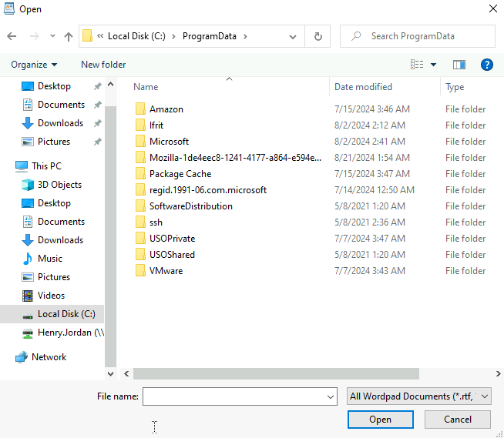Sort files by Date modified column

point(363,87)
